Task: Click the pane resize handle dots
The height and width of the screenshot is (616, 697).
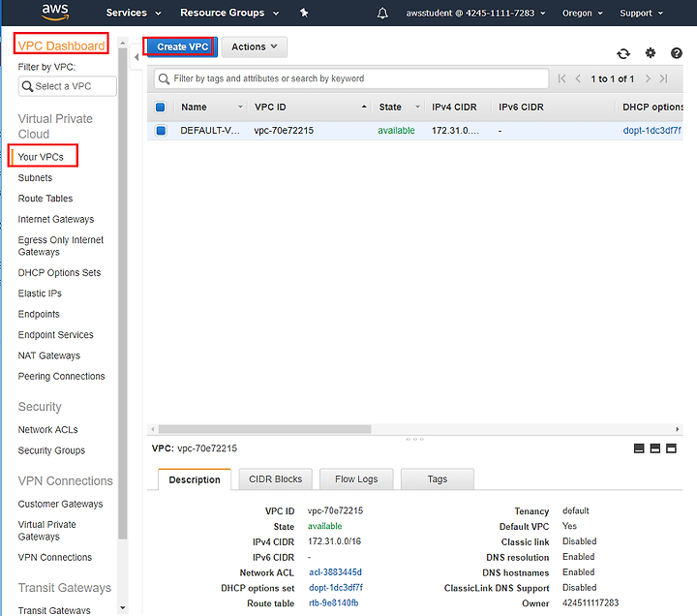Action: 414,439
